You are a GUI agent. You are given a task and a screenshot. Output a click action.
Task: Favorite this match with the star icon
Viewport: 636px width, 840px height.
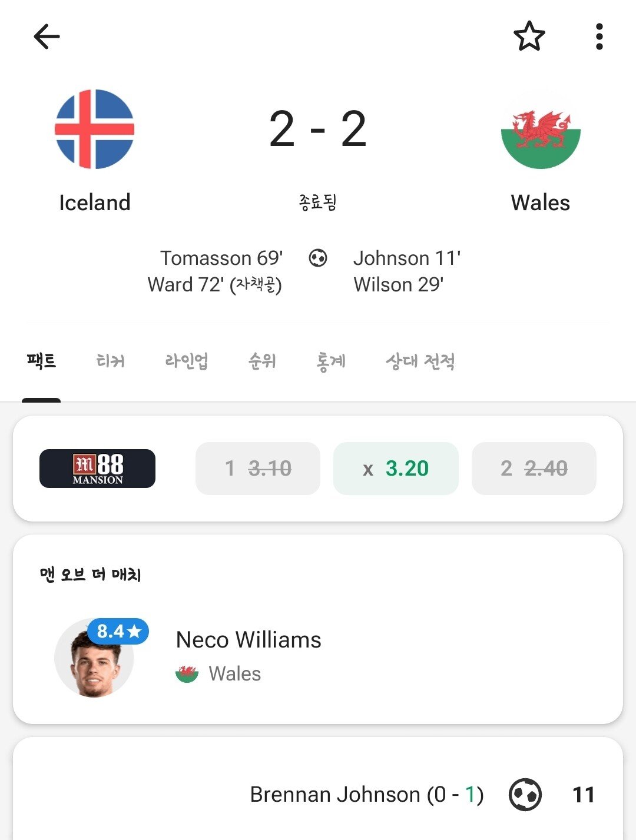coord(529,36)
